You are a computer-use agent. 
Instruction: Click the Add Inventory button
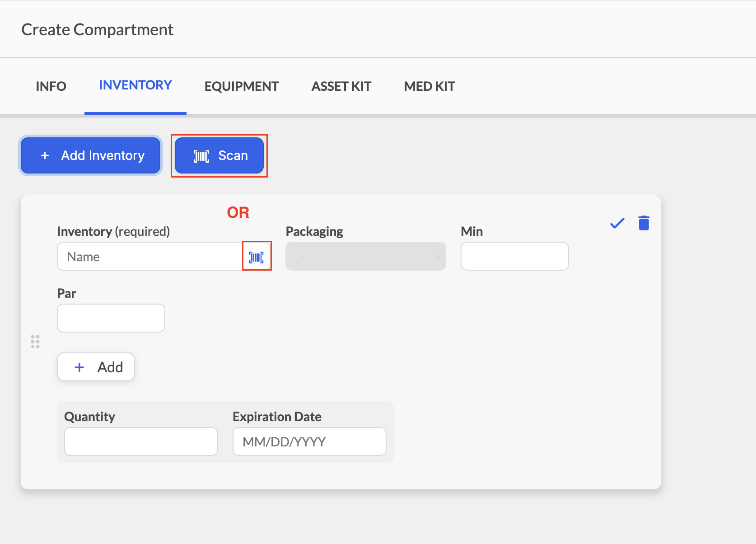pos(91,155)
